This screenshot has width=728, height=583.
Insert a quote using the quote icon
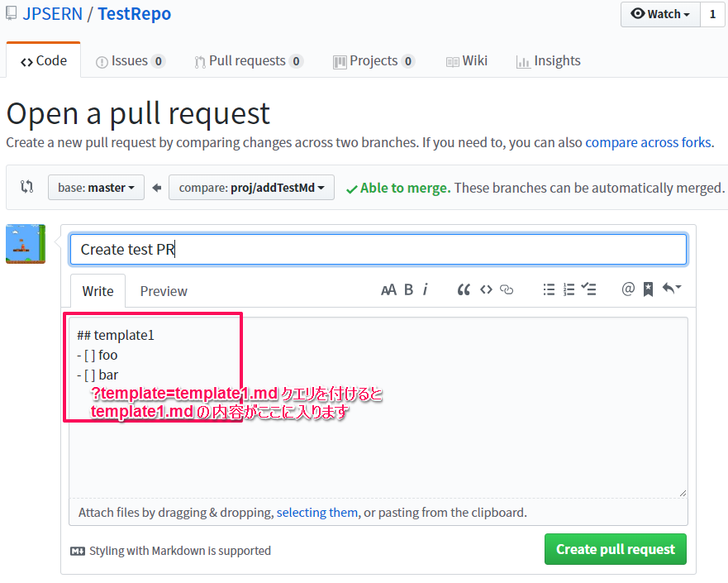464,290
